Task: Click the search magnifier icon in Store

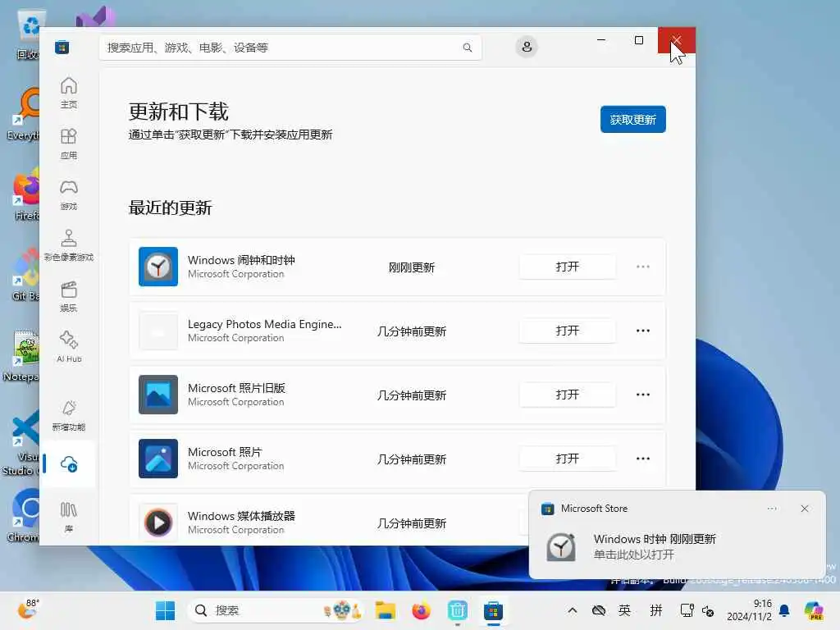Action: [467, 48]
